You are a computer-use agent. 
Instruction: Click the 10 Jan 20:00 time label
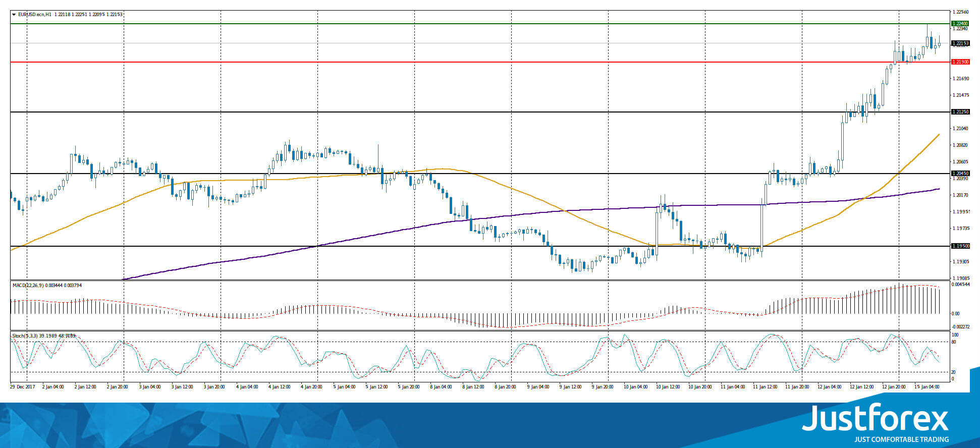coord(700,387)
